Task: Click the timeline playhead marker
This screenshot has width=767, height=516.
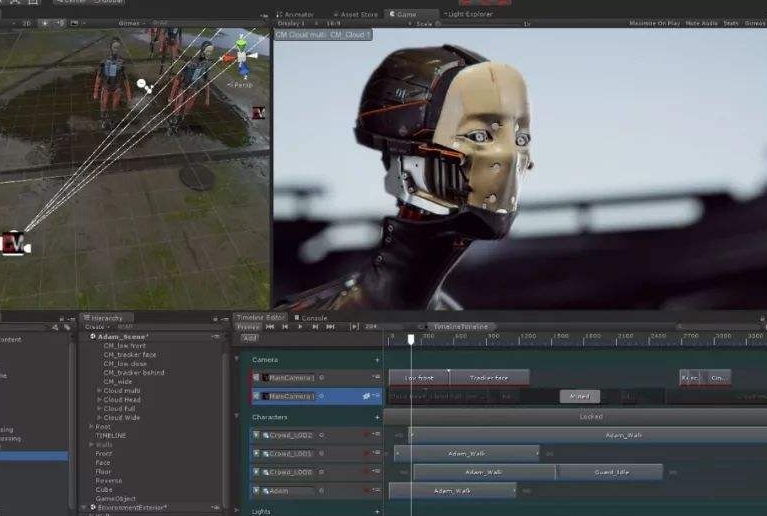Action: coord(410,339)
